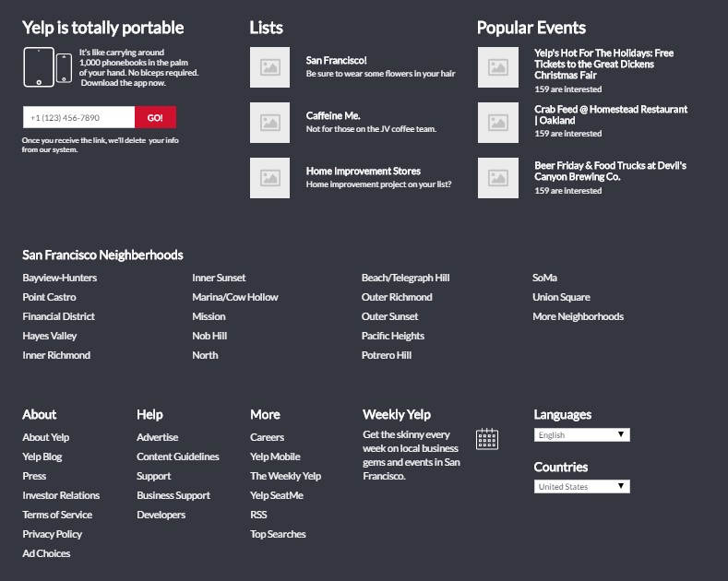Open the Support link under Help
Image resolution: width=728 pixels, height=581 pixels.
pyautogui.click(x=154, y=476)
